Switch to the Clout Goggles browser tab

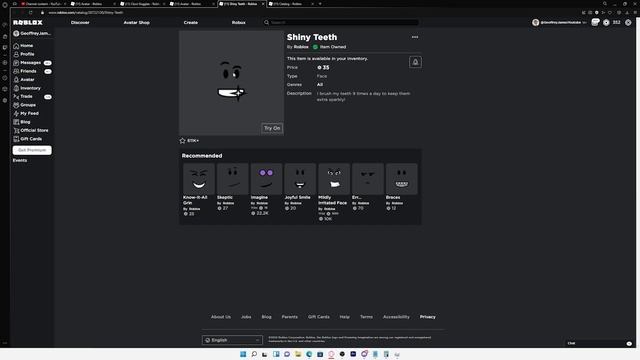click(x=143, y=4)
